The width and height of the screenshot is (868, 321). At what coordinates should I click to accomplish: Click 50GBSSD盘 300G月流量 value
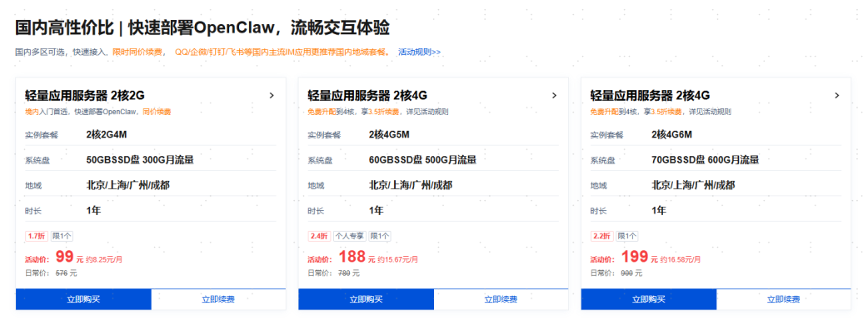[x=140, y=160]
